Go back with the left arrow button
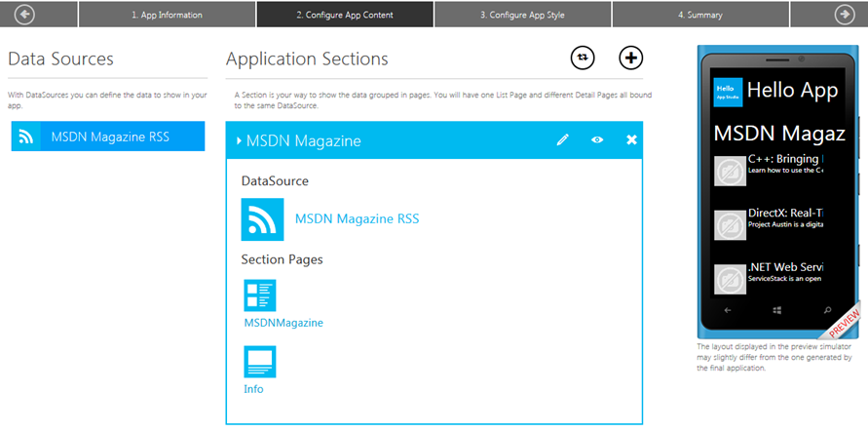The height and width of the screenshot is (432, 868). click(x=24, y=15)
